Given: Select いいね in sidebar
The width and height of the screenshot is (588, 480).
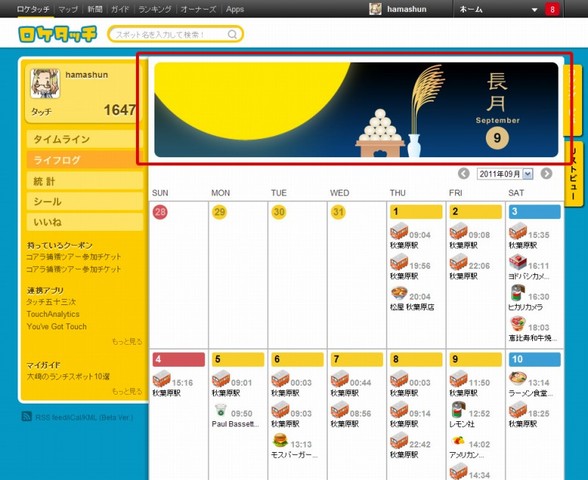Looking at the screenshot, I should 85,222.
